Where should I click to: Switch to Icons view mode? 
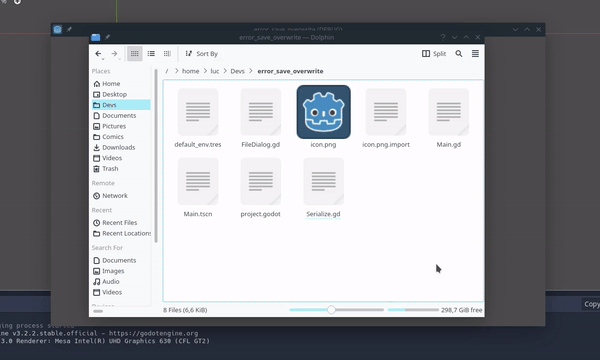point(135,54)
